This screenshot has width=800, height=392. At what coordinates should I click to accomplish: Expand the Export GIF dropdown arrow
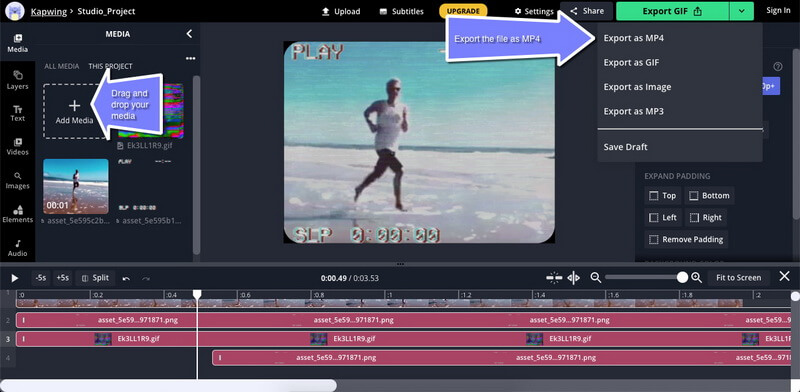pos(741,11)
